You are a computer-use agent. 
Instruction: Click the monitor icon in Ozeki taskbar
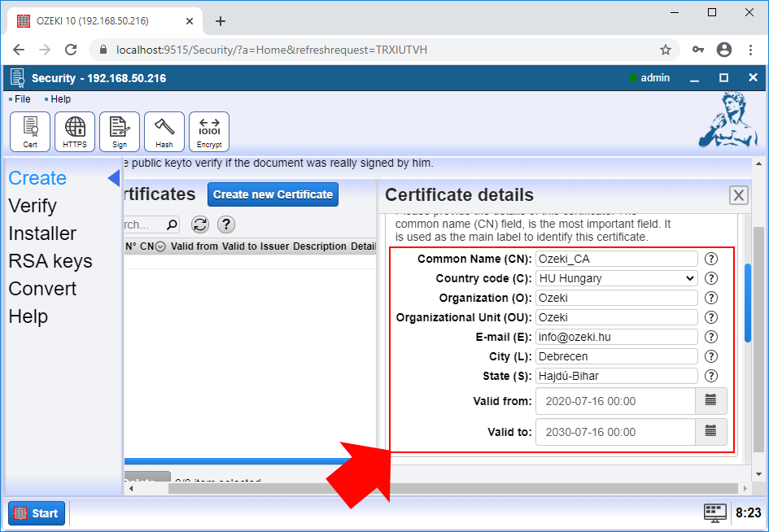pos(715,512)
